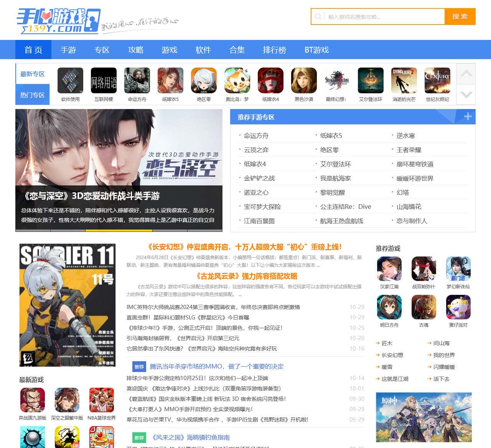Open the 《长安幻想》仲夏盛典 headline link
The height and width of the screenshot is (448, 491).
pos(244,247)
